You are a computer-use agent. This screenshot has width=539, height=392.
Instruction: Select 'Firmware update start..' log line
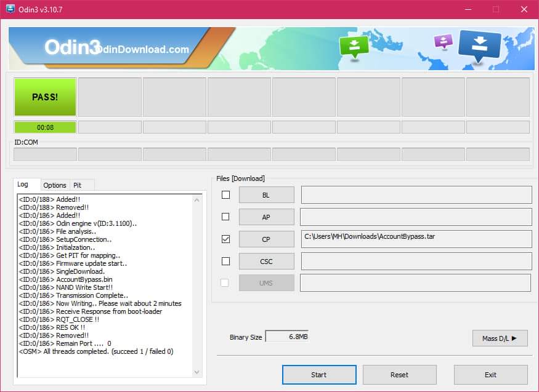(73, 263)
